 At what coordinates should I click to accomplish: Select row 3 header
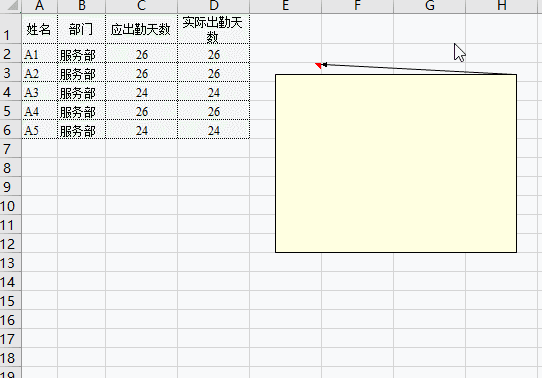pos(10,72)
